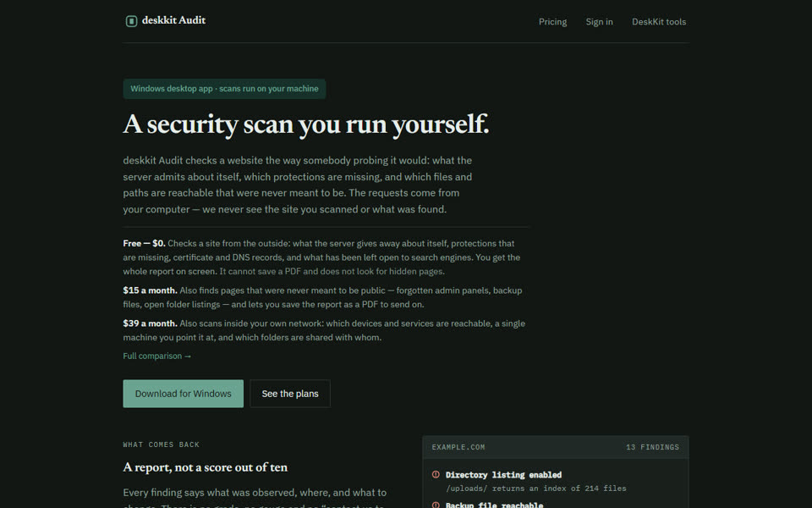Follow the Full comparison link
The width and height of the screenshot is (812, 508).
click(x=157, y=356)
